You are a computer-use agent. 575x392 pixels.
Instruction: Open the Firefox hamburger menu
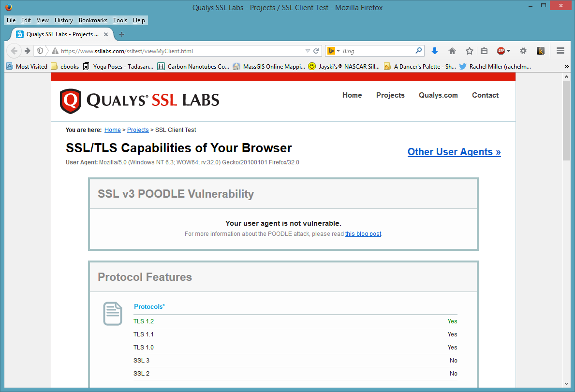[x=560, y=51]
